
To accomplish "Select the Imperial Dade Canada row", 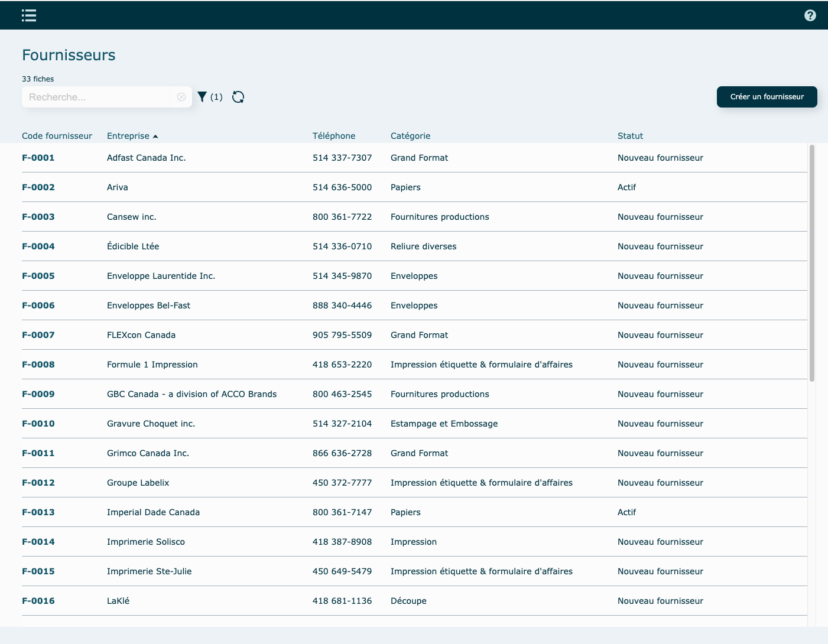I will click(x=153, y=512).
